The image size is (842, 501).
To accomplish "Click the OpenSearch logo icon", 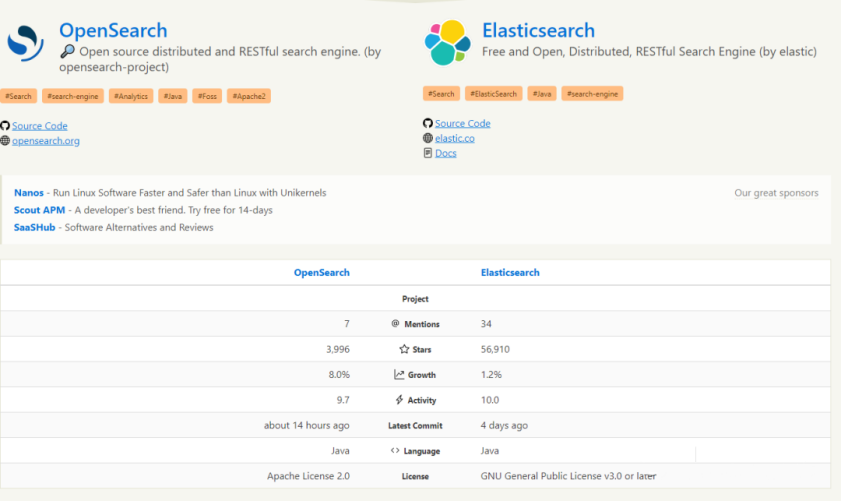I will tap(25, 42).
